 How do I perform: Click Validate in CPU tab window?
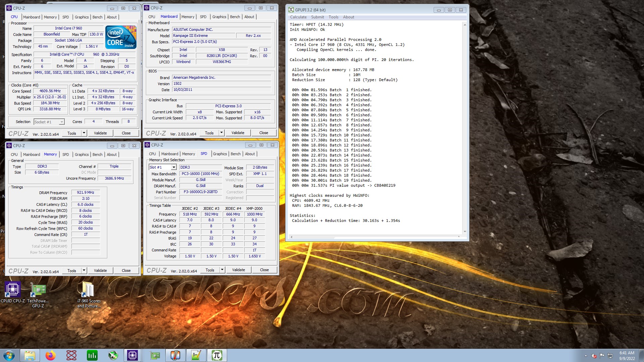(100, 133)
